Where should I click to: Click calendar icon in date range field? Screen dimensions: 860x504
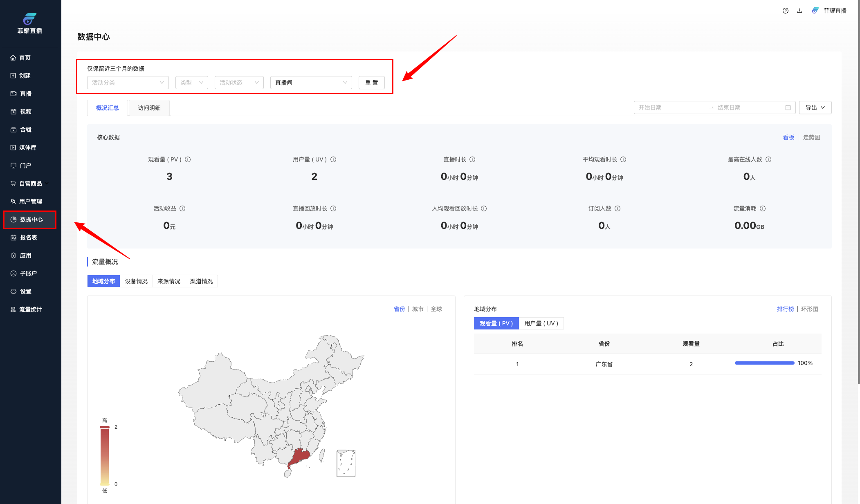(788, 108)
